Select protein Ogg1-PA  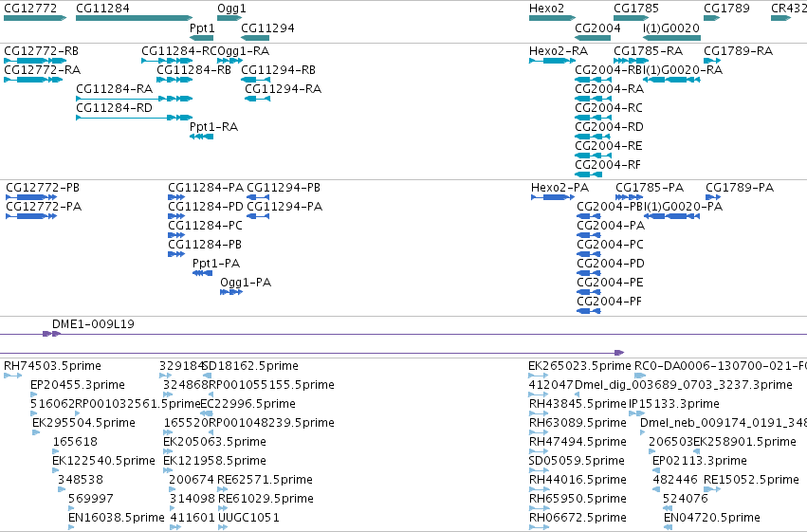246,283
